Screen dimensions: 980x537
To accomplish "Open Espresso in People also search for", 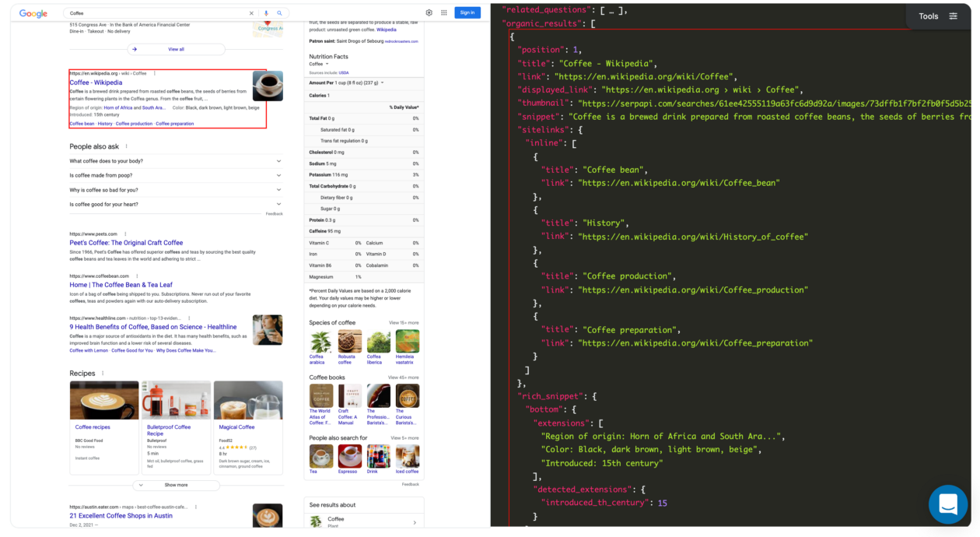I will [350, 459].
